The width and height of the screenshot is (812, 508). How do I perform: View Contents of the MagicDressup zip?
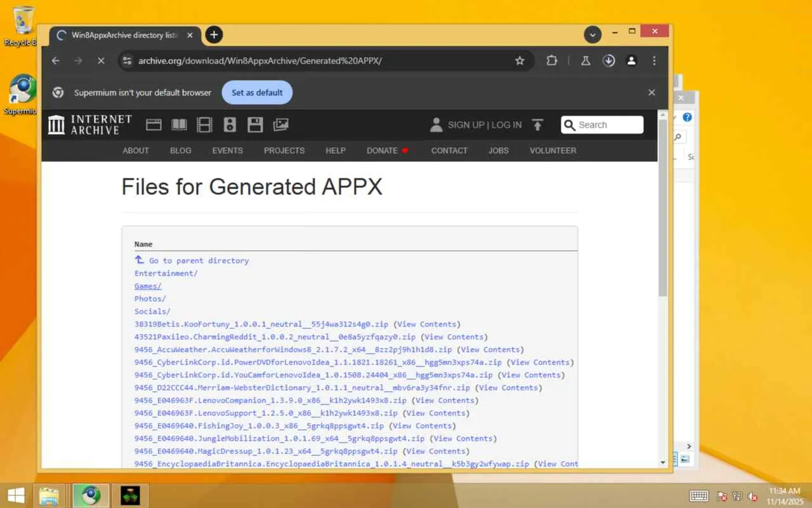[x=436, y=451]
